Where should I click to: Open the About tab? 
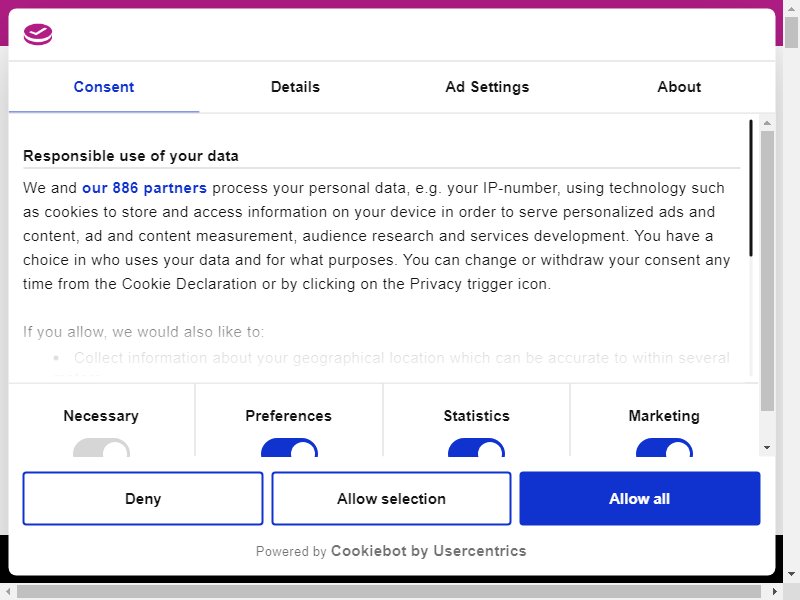tap(679, 87)
